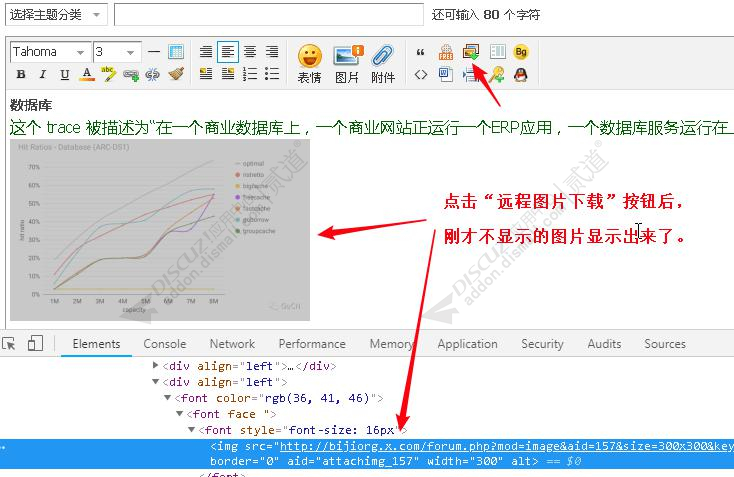Insert a horizontal rule line
Viewport: 734px width, 477px height.
[x=154, y=51]
